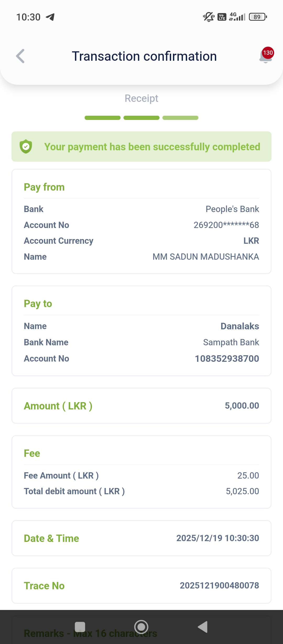
Task: Tap the battery indicator in status bar
Action: click(258, 17)
